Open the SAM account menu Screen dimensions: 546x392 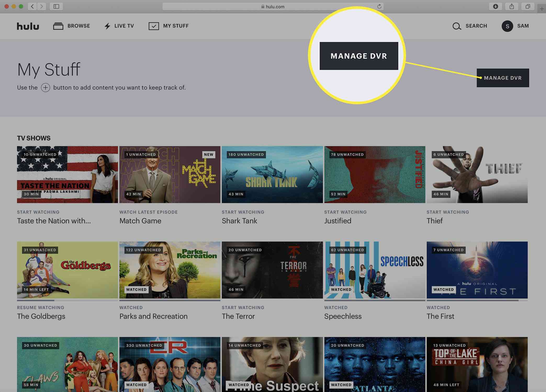click(523, 26)
